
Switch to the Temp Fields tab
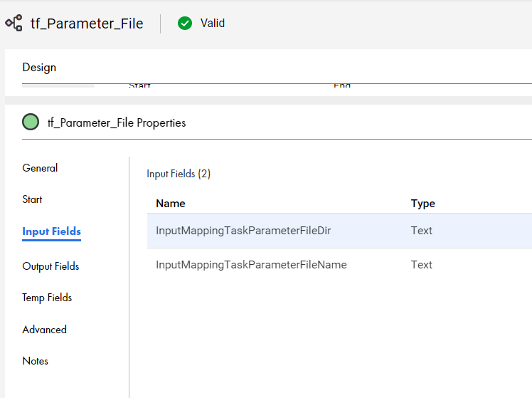(47, 298)
